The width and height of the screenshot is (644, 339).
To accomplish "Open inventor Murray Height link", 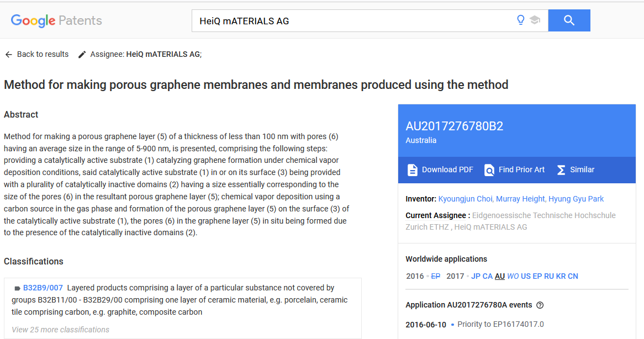I will 520,199.
